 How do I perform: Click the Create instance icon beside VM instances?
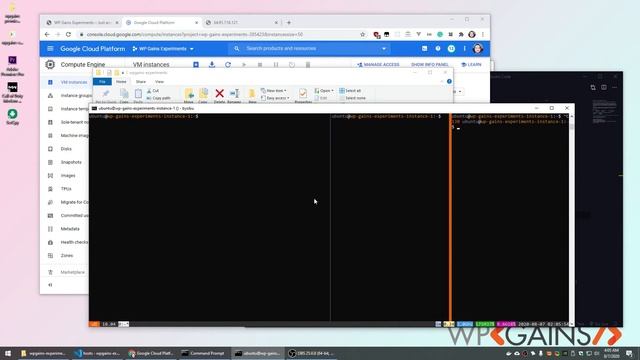196,64
